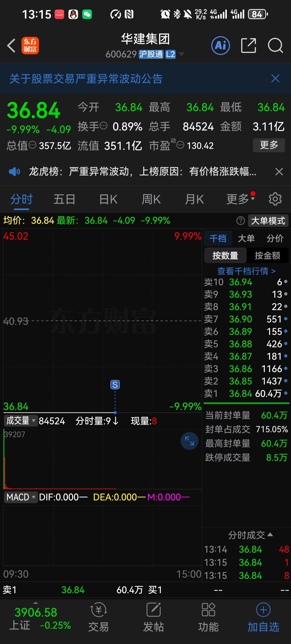Open the MACD indicator dropdown
The image size is (291, 644).
click(x=21, y=497)
